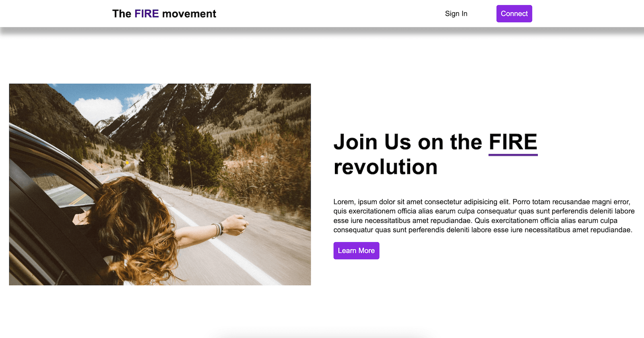Click the word revolution in the heading
644x338 pixels.
click(386, 167)
